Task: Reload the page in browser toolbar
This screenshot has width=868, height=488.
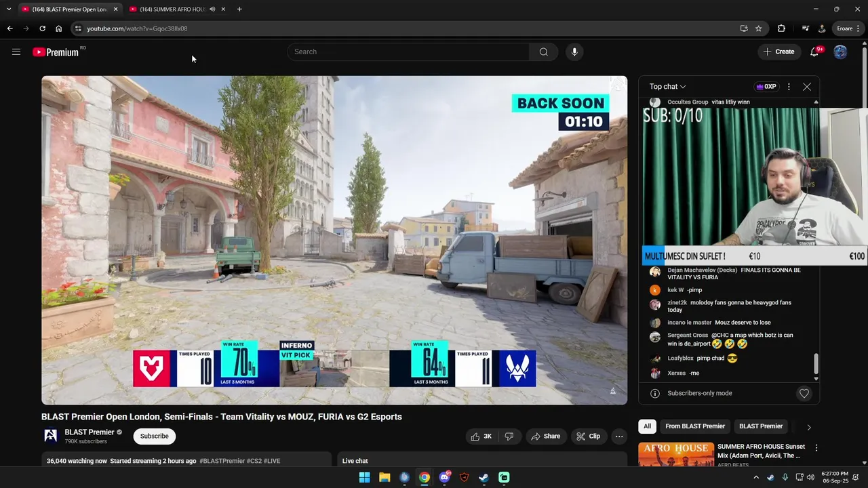Action: click(x=42, y=28)
